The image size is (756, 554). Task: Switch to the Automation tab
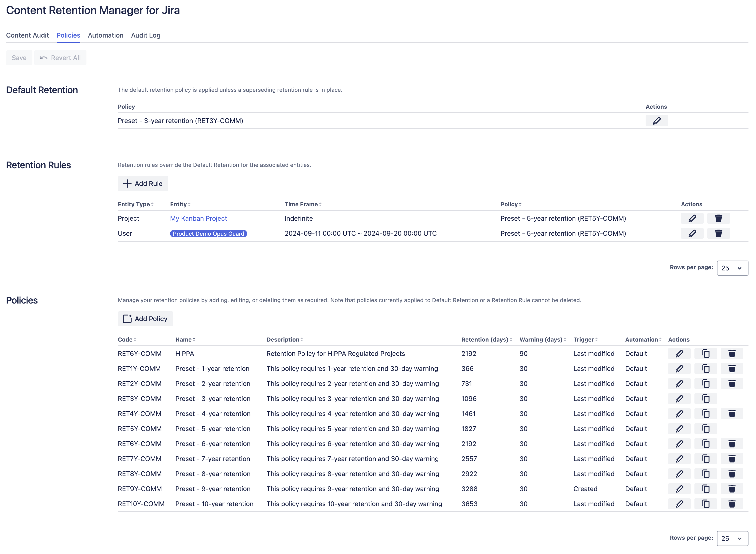click(105, 35)
